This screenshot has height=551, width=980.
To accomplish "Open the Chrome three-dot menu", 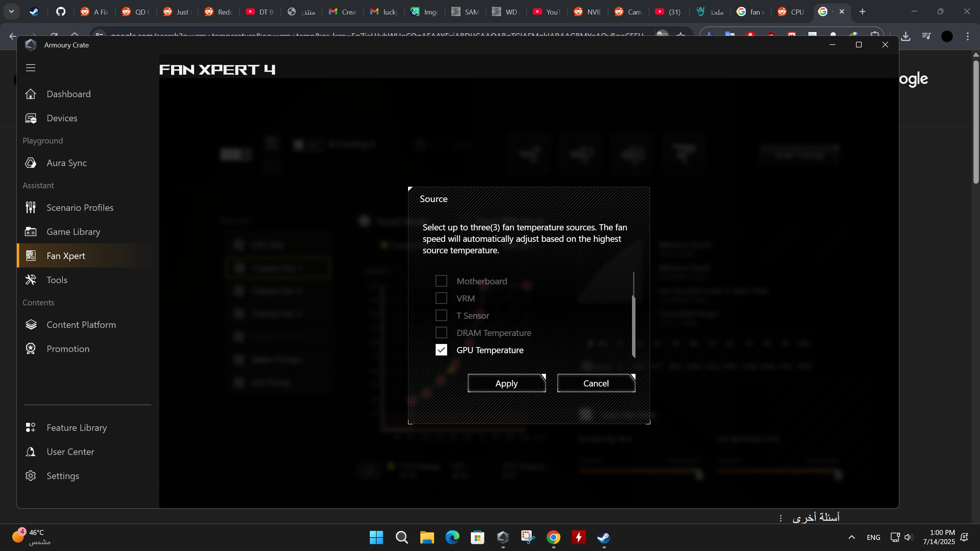I will [x=968, y=36].
